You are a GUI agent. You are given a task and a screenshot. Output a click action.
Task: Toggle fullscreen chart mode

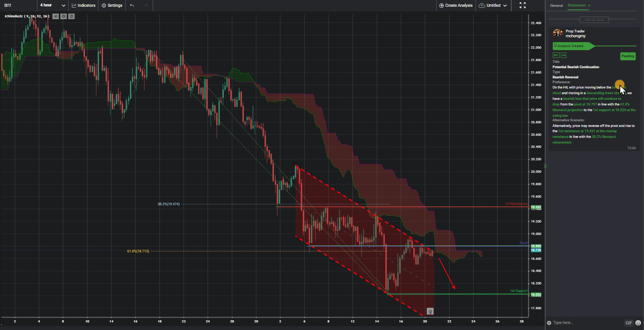(523, 5)
